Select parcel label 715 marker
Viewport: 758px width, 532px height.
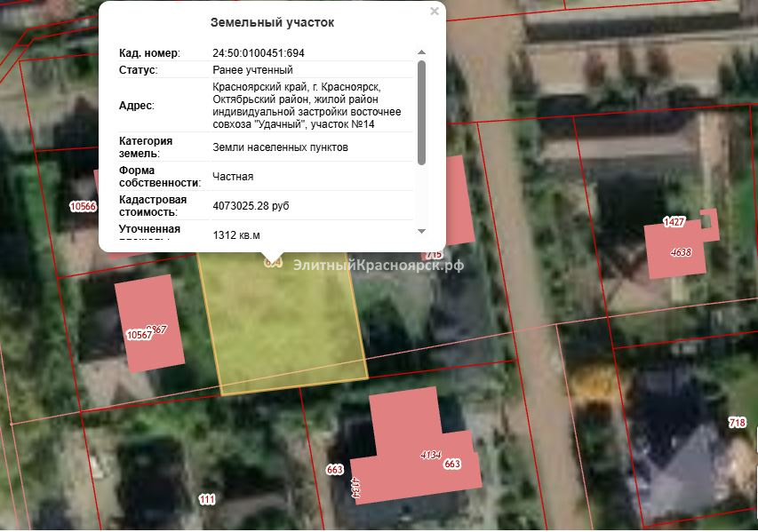434,255
